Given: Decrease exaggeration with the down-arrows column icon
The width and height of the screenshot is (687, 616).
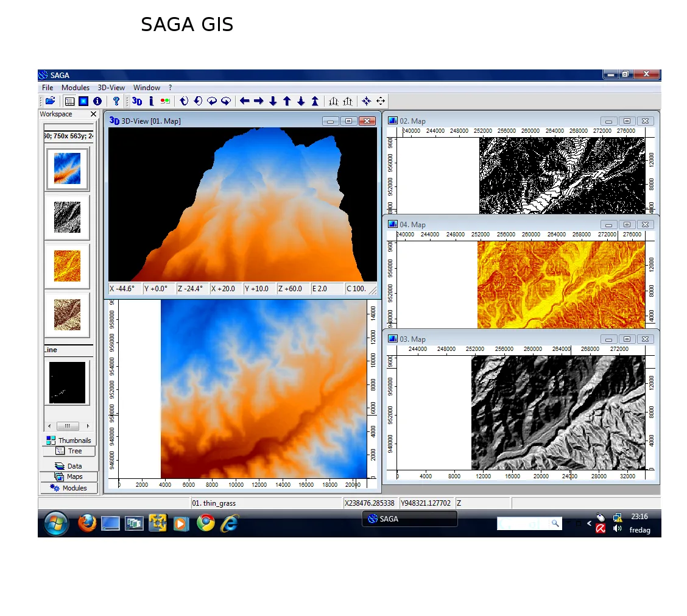Looking at the screenshot, I should click(x=334, y=101).
